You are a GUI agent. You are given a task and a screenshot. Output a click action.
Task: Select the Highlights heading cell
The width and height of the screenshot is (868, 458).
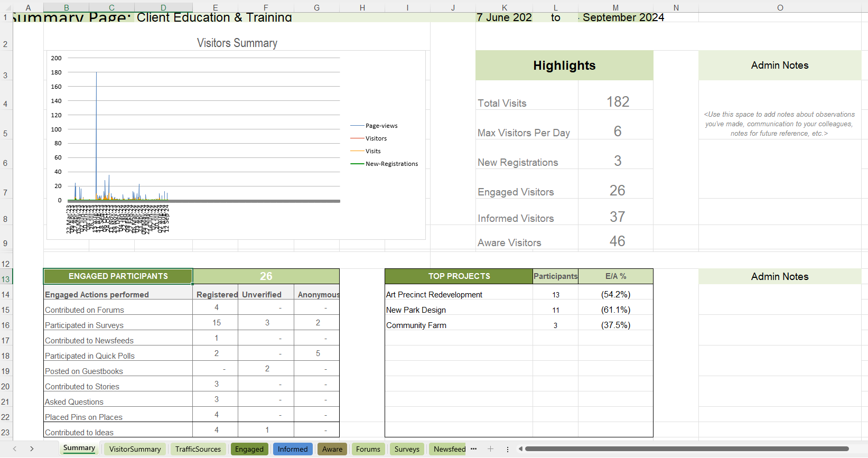(x=564, y=66)
